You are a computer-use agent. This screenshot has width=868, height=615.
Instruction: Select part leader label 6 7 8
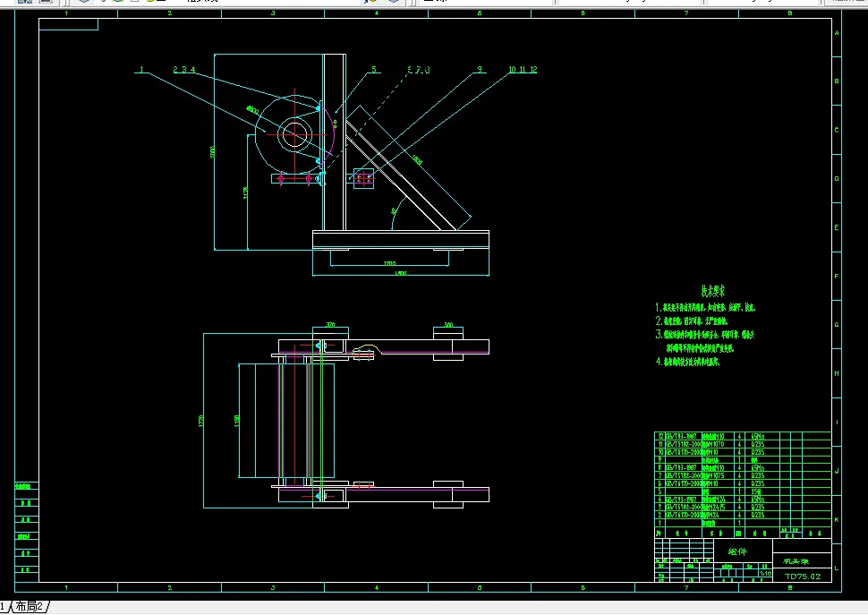click(419, 70)
